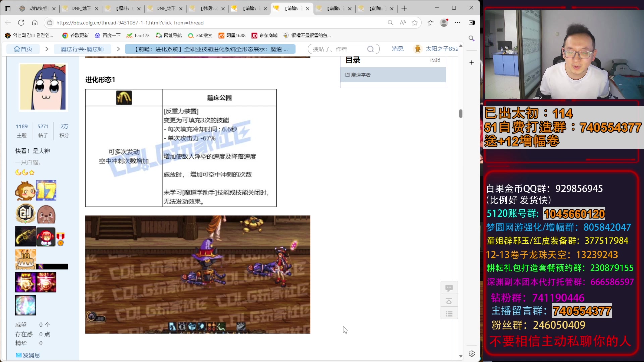Reload the page with refresh icon

click(x=21, y=23)
